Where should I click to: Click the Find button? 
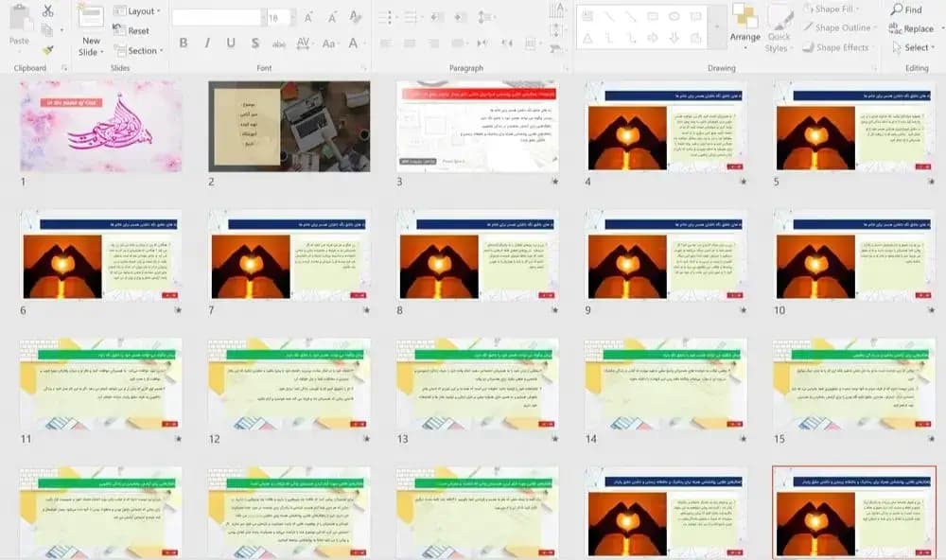pyautogui.click(x=907, y=9)
